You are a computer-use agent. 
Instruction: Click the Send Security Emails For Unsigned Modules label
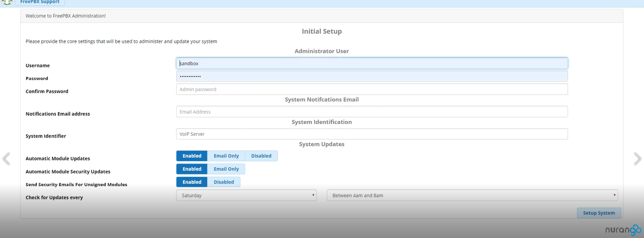tap(76, 185)
